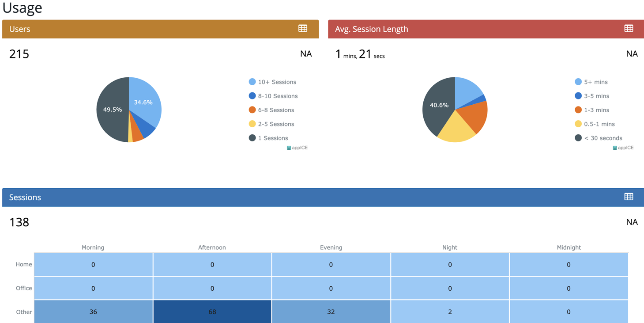Select the 34.6% slice in Users pie
Viewport: 644px width, 323px height.
(x=145, y=102)
